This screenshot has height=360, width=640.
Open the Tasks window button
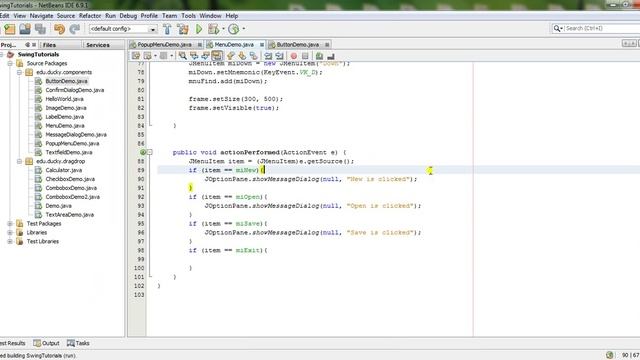(x=78, y=343)
